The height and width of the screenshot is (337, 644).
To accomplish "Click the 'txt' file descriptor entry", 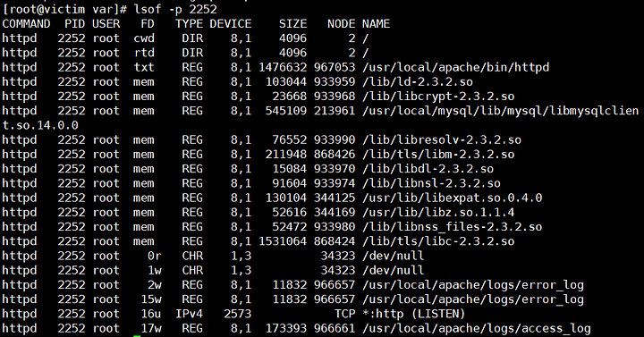I will 144,67.
